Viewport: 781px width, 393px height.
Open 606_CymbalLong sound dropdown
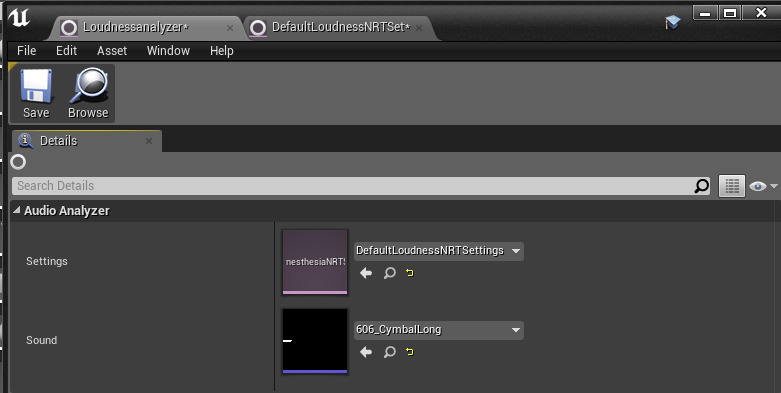click(x=438, y=330)
